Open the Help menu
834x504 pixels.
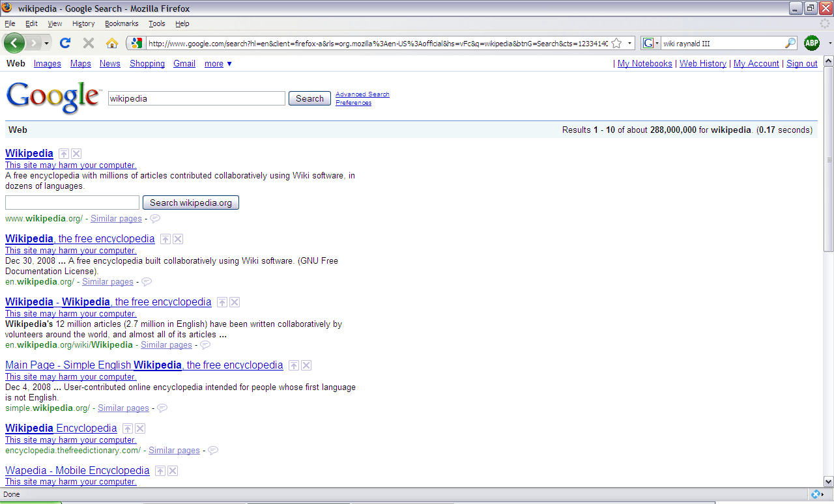(x=182, y=23)
